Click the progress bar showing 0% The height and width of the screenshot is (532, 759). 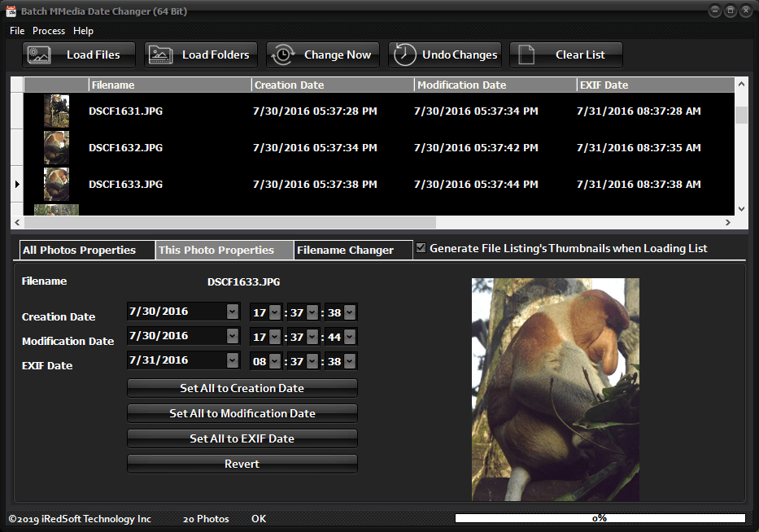[600, 518]
